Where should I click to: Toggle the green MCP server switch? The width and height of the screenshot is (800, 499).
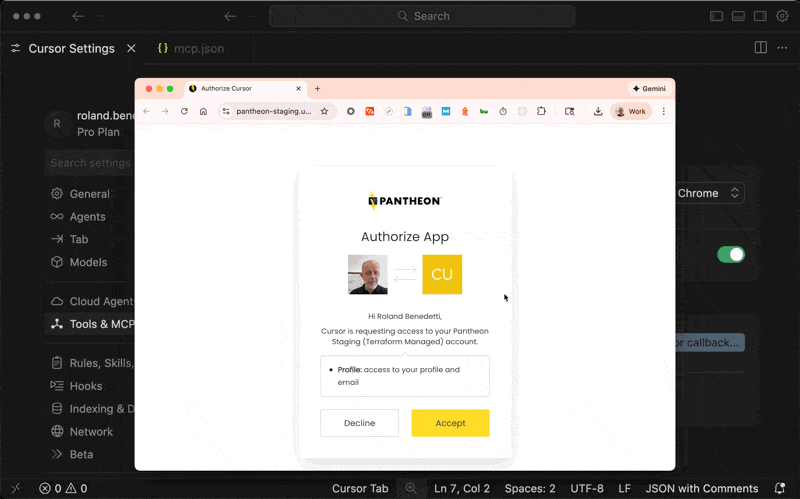(x=731, y=255)
